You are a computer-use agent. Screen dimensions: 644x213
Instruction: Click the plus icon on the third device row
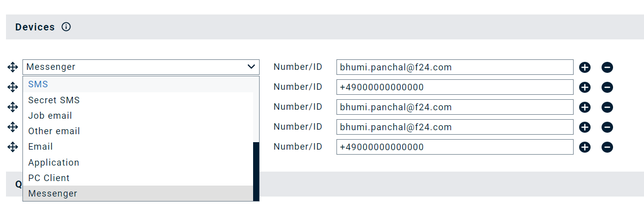tap(585, 107)
